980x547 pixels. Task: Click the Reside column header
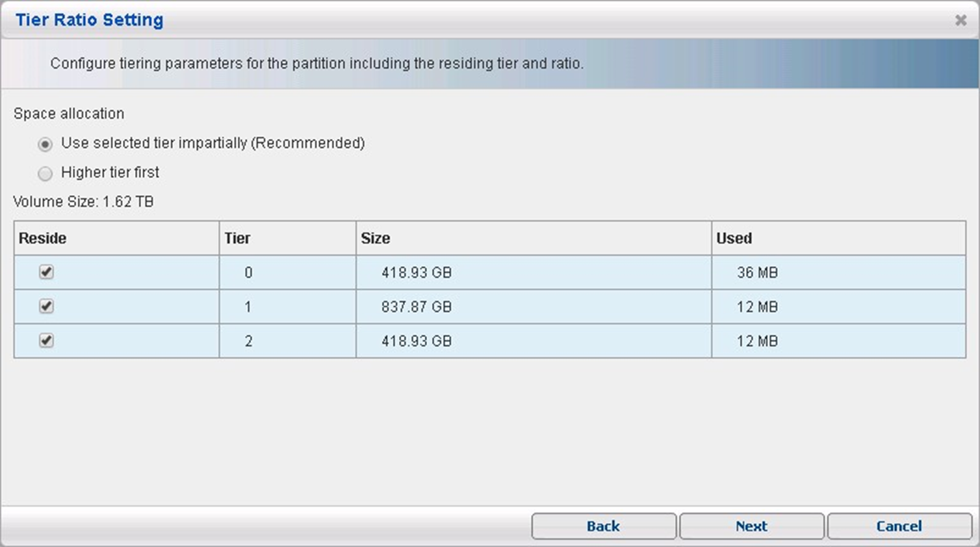43,238
